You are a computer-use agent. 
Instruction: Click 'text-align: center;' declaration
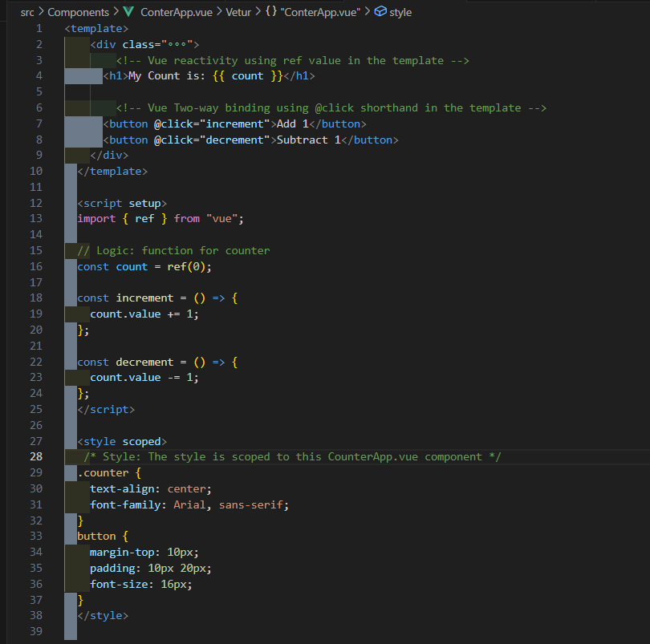[151, 489]
